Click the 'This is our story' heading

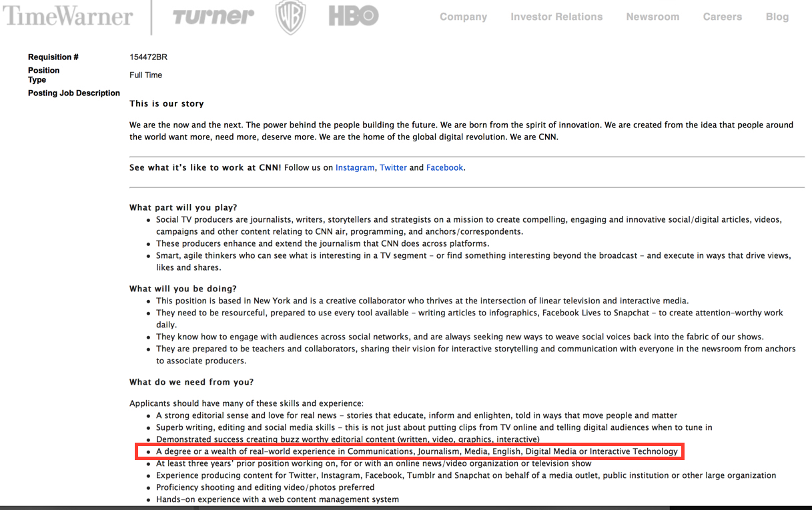coord(167,104)
